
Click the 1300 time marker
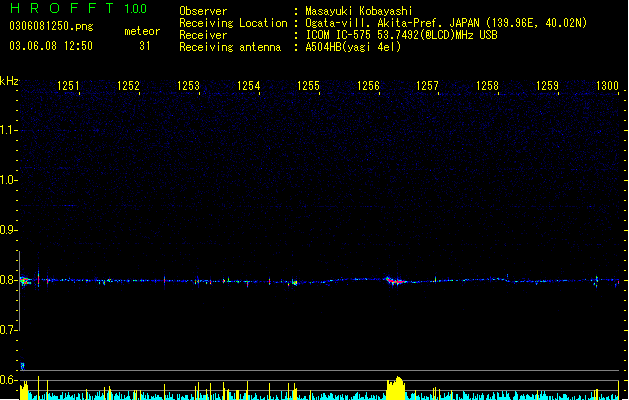click(607, 86)
